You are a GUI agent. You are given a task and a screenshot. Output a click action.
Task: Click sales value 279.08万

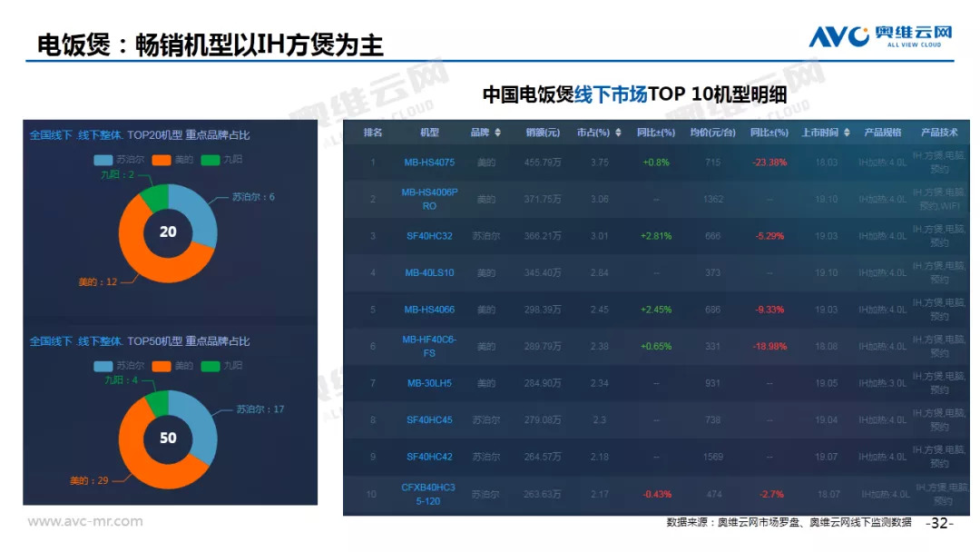coord(543,420)
